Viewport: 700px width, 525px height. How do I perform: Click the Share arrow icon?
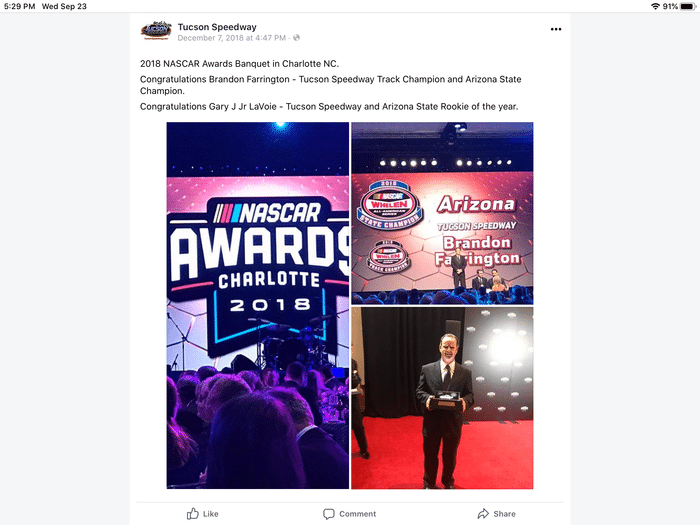pyautogui.click(x=483, y=514)
